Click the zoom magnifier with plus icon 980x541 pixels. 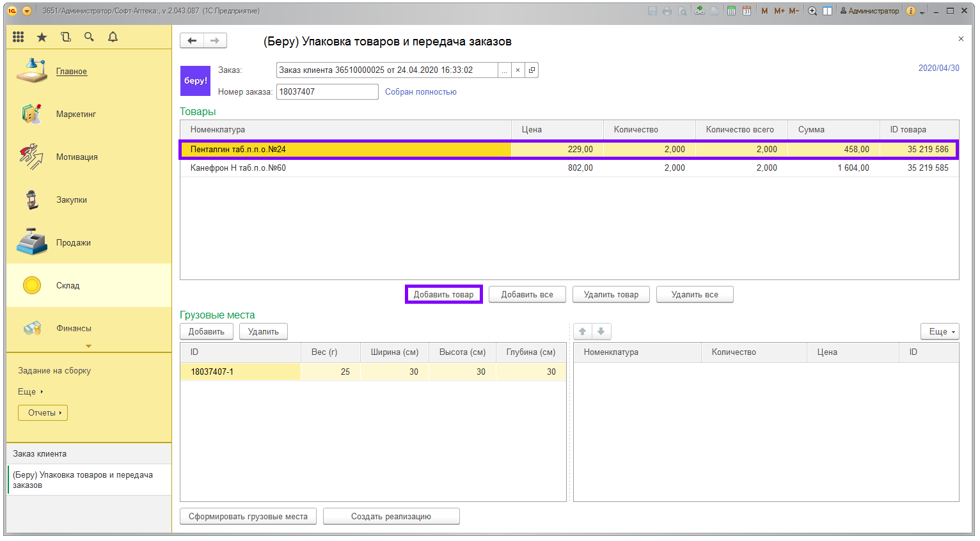(812, 11)
